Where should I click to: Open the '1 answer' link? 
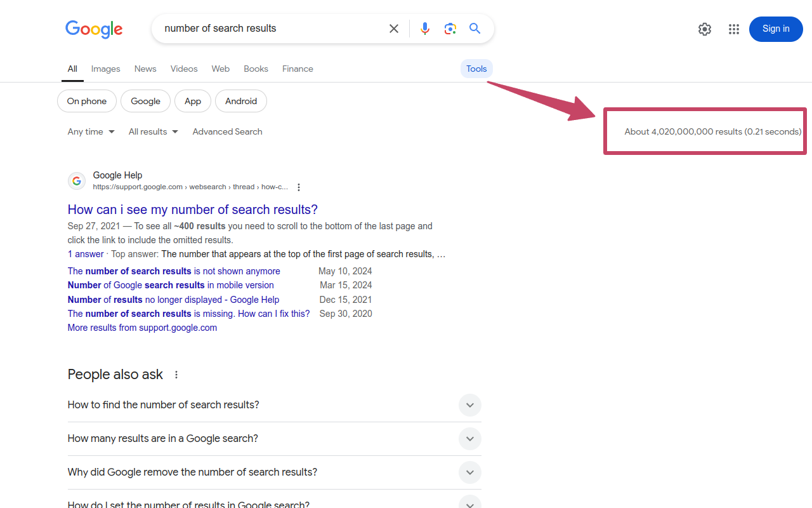click(x=86, y=254)
